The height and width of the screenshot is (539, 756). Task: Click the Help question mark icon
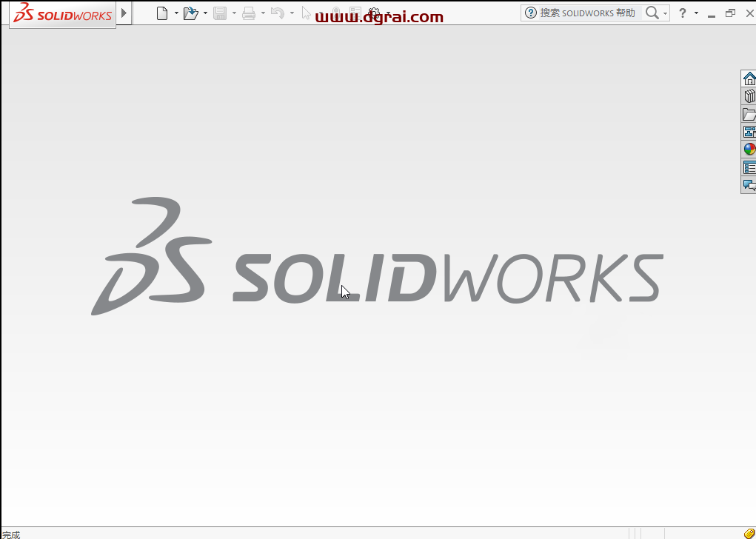682,13
